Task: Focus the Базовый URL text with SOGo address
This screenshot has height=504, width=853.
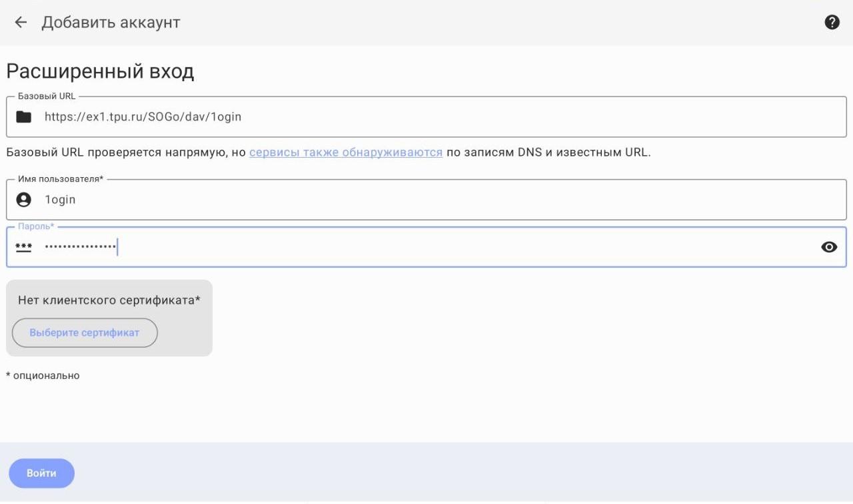Action: click(x=143, y=117)
